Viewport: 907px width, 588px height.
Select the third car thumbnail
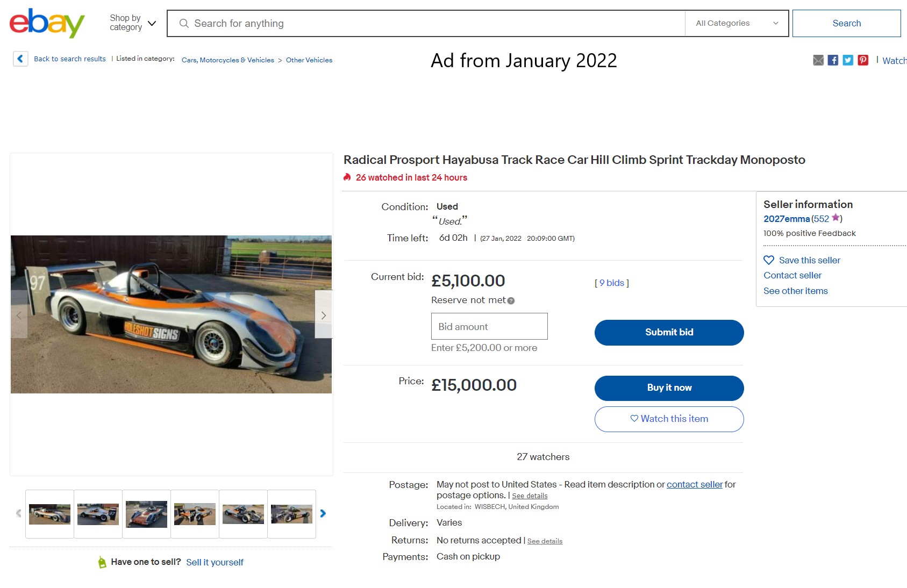point(146,514)
